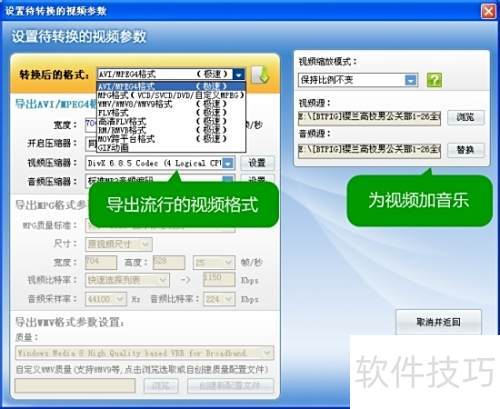Image resolution: width=500 pixels, height=409 pixels.
Task: Choose WMV/WMV8/WMV9格式 from the list
Action: point(171,104)
